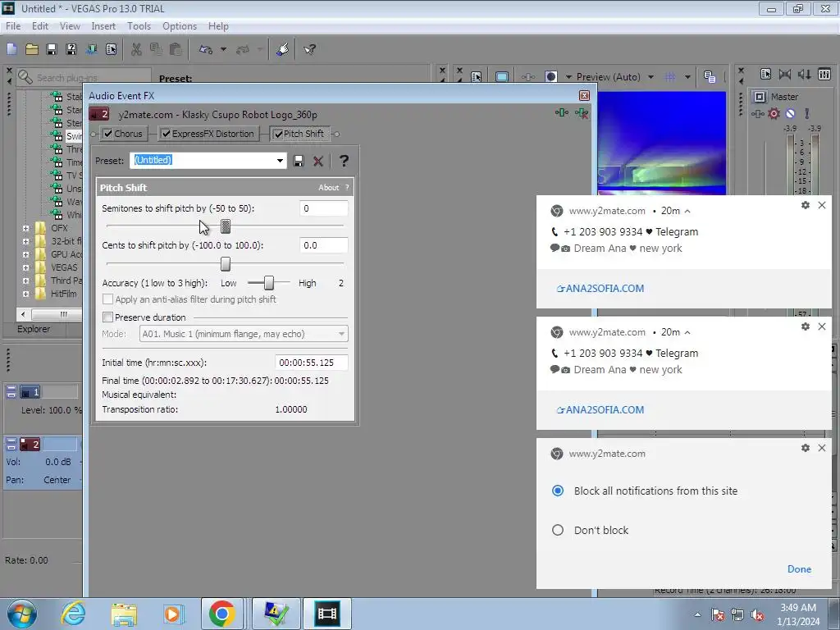Click the Plug-In Chain icon in Audio Event FX

click(561, 112)
